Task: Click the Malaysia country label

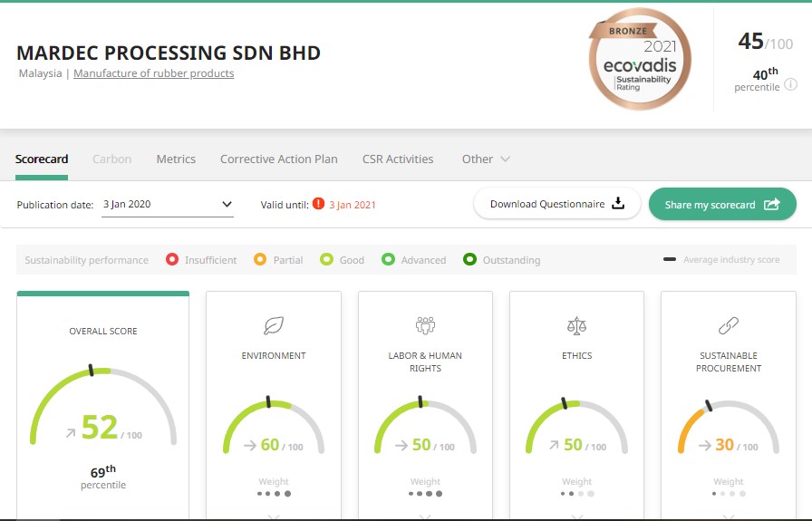Action: [x=41, y=73]
